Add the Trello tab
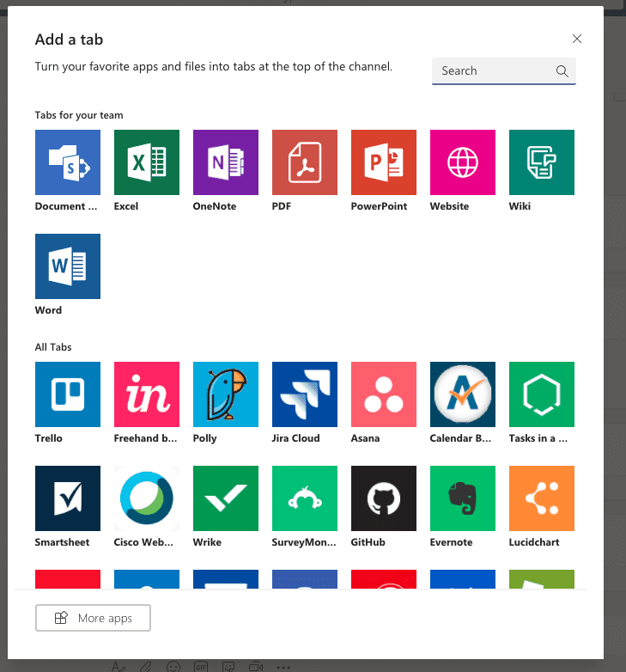 (x=68, y=394)
